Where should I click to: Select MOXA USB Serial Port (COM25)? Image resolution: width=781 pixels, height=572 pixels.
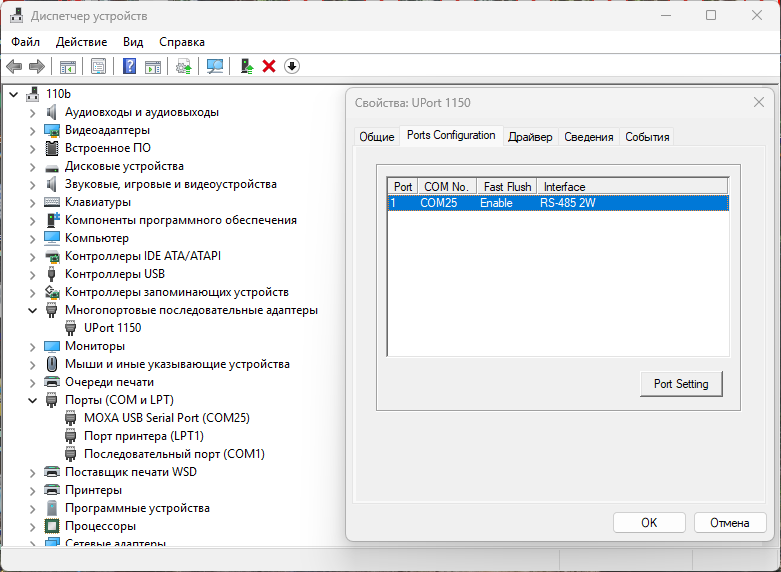(167, 418)
